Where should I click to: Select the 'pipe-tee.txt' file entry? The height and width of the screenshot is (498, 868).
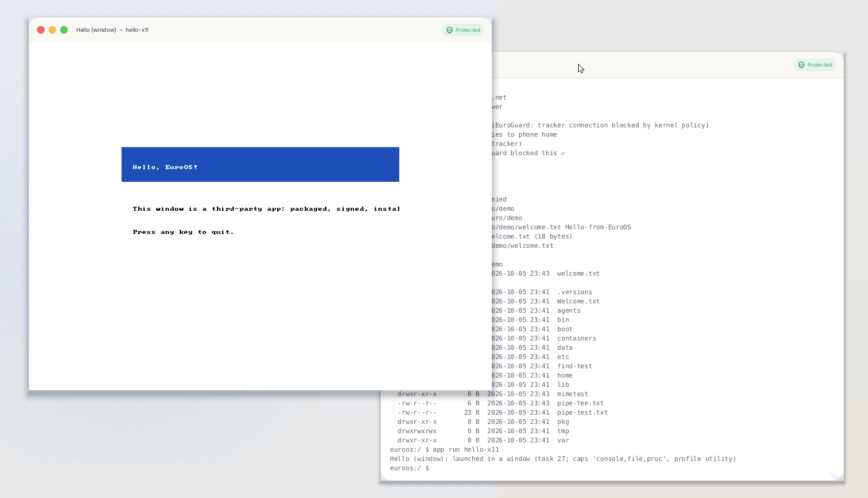[580, 403]
